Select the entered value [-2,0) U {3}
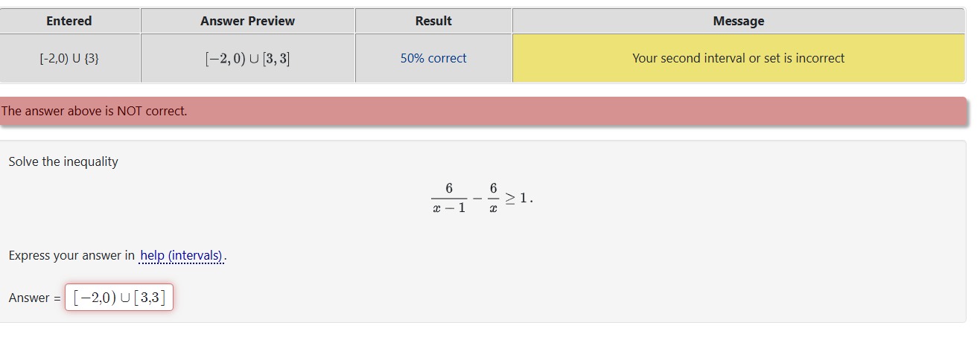This screenshot has height=337, width=980. click(x=69, y=58)
